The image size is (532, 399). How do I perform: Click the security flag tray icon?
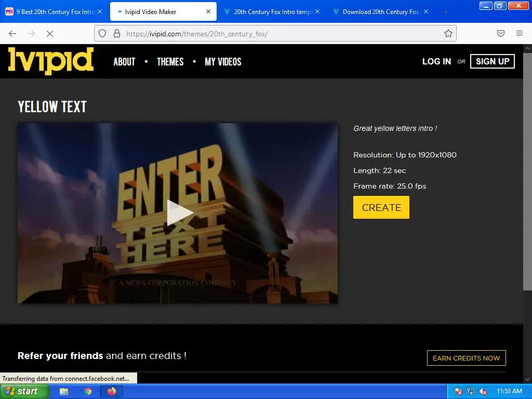[x=458, y=392]
